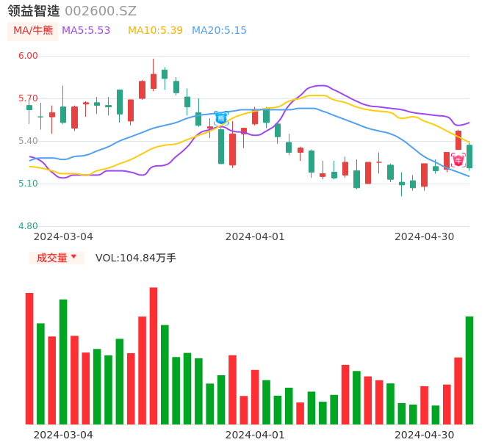Image resolution: width=504 pixels, height=445 pixels.
Task: Click the VOL:104.84万手 volume readout
Action: pos(136,258)
